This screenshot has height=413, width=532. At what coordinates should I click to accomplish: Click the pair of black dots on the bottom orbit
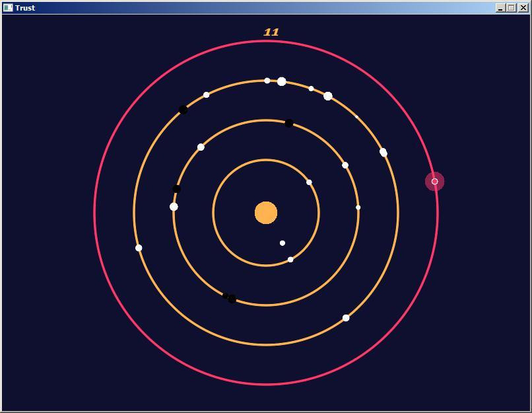229,298
